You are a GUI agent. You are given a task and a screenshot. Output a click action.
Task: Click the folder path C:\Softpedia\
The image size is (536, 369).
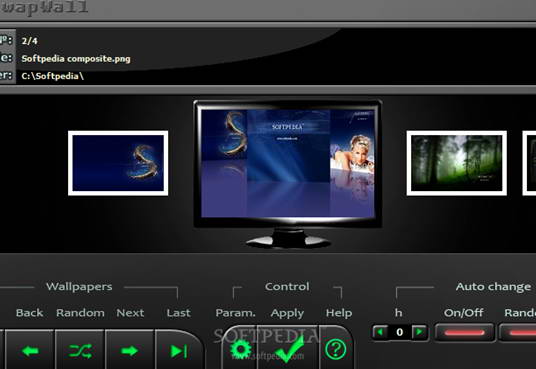coord(52,76)
